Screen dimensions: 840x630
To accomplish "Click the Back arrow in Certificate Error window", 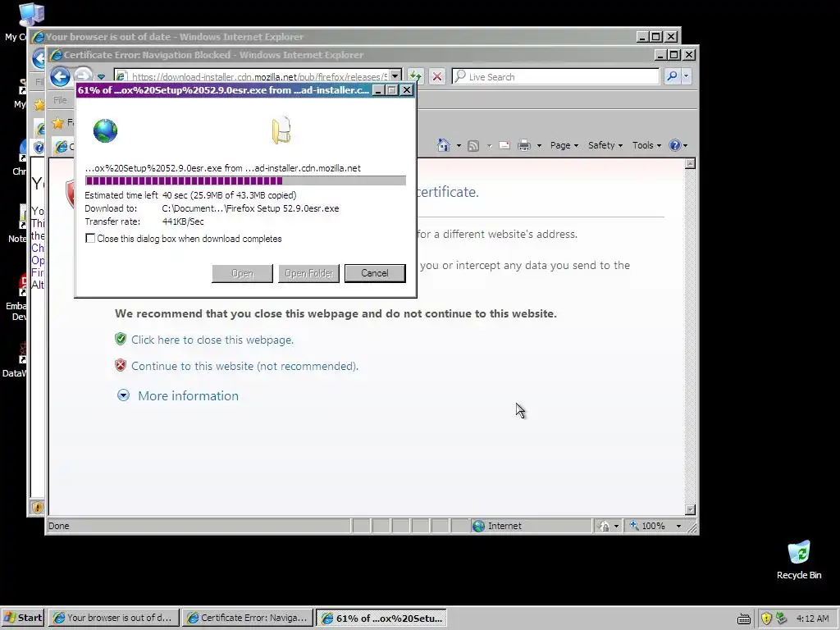I will pos(60,76).
